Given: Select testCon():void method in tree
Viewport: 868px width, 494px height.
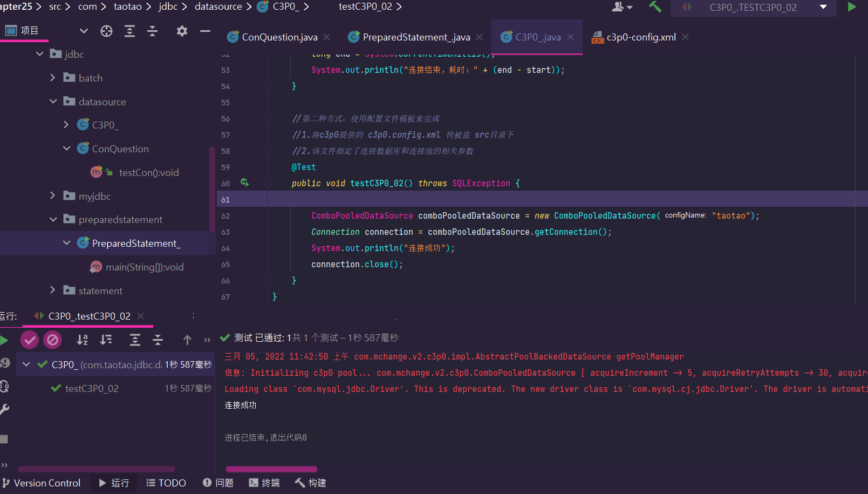Looking at the screenshot, I should point(149,173).
